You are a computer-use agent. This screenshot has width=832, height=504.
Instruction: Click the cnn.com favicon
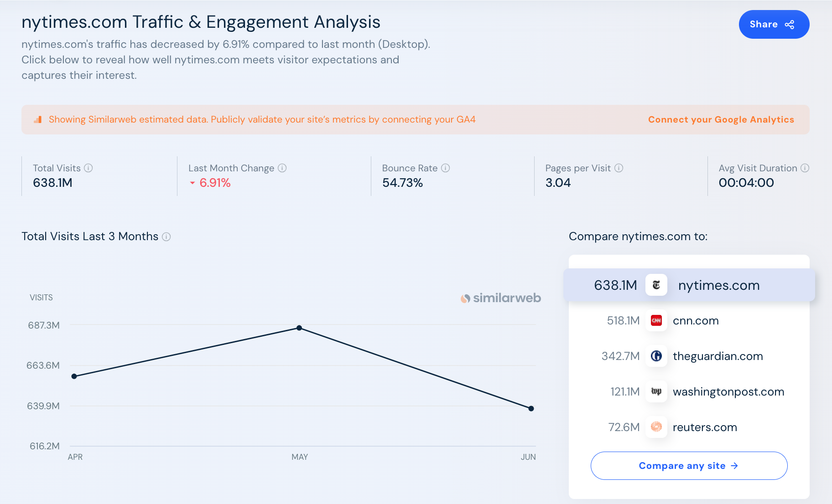pyautogui.click(x=656, y=321)
